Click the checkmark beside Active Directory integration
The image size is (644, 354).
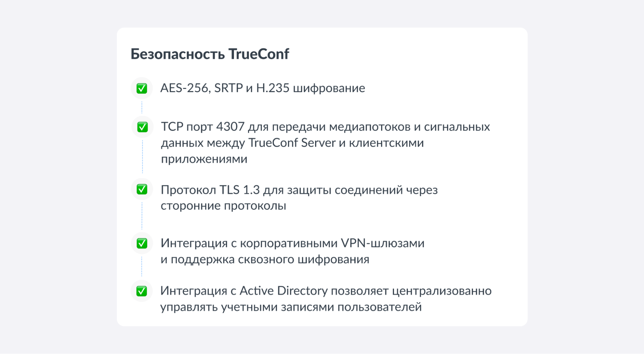click(142, 291)
